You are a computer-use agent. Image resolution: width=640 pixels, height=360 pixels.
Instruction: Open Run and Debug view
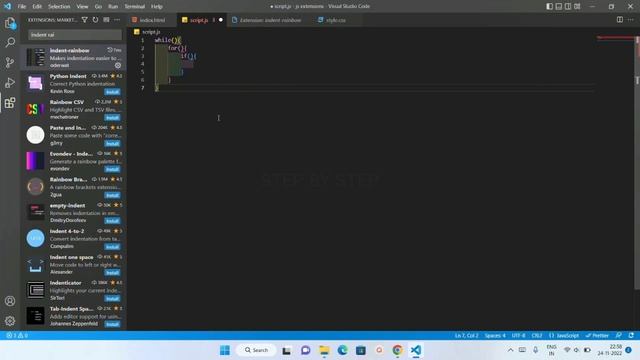point(10,82)
